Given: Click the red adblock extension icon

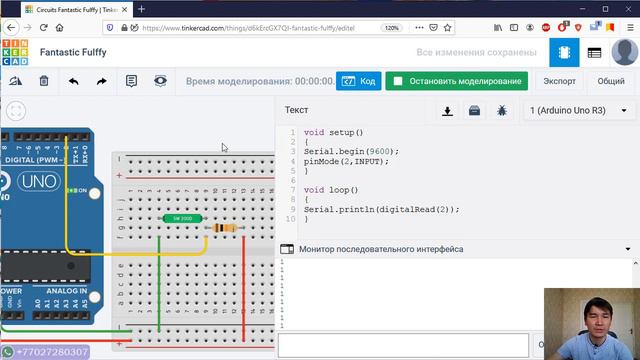Looking at the screenshot, I should coord(546,28).
